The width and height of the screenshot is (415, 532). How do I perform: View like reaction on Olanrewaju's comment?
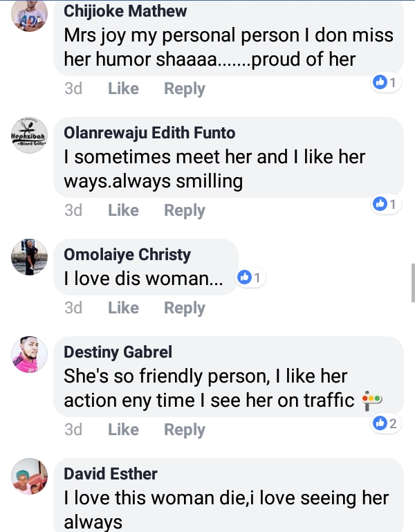pos(385,204)
